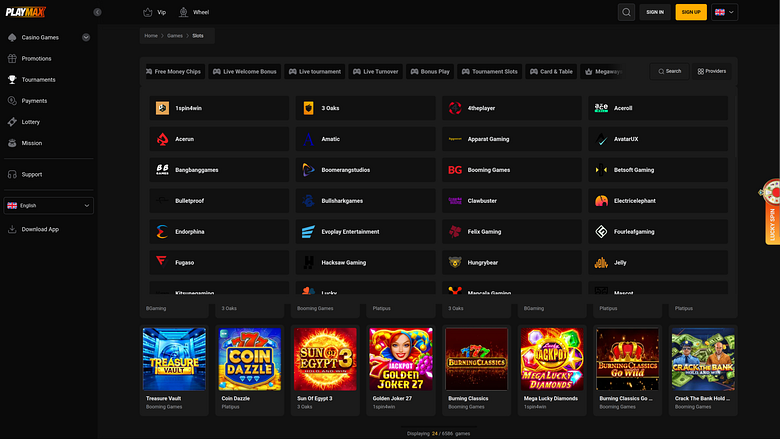Select the Live Welcome Bonus tab
Image resolution: width=780 pixels, height=439 pixels.
[245, 72]
